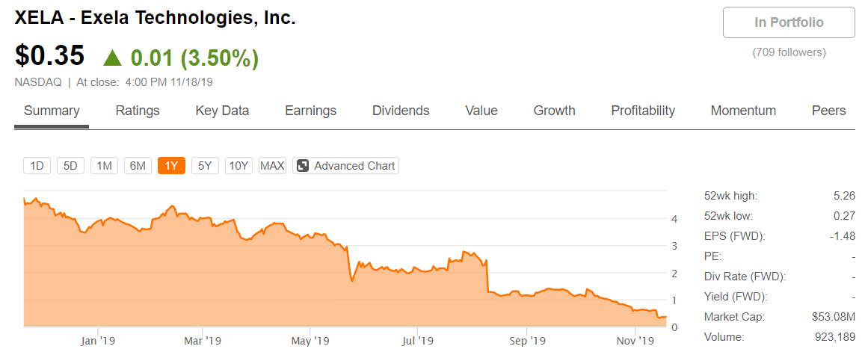View the Profitability tab
Image resolution: width=868 pixels, height=355 pixels.
point(643,111)
